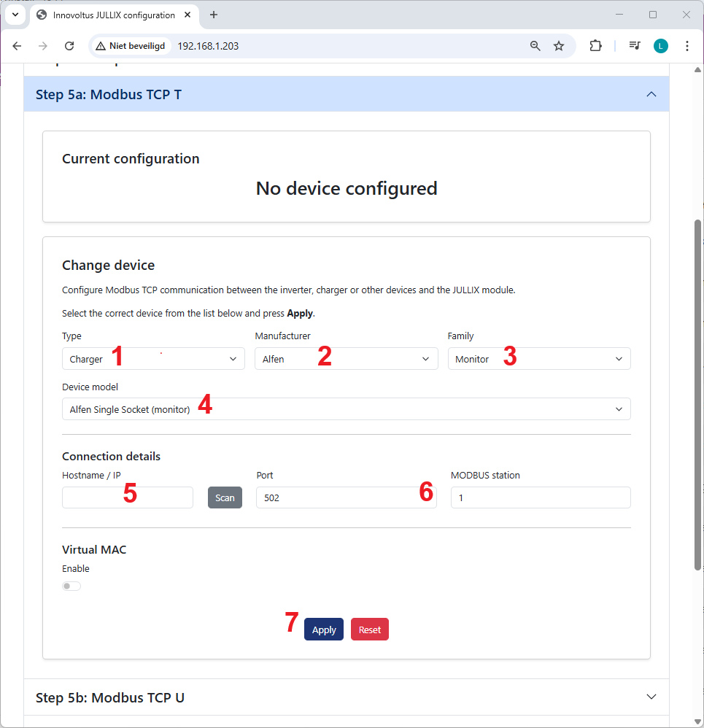Screen dimensions: 704x728
Task: Open the media controls icon
Action: click(635, 46)
